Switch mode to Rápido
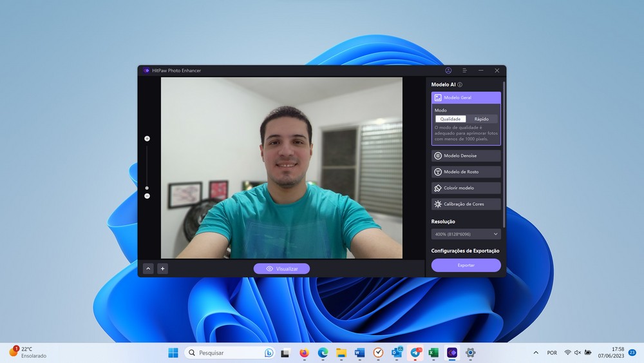The image size is (644, 363). [x=481, y=119]
